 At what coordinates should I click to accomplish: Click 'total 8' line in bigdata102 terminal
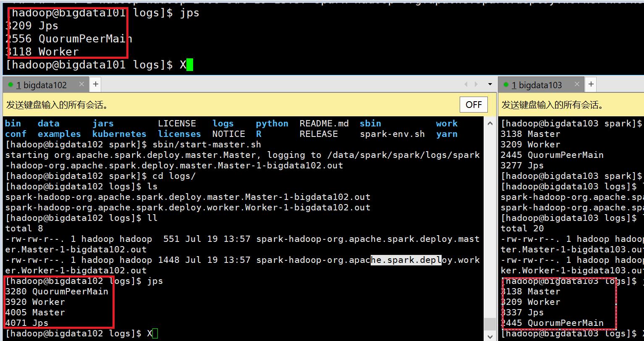[24, 228]
